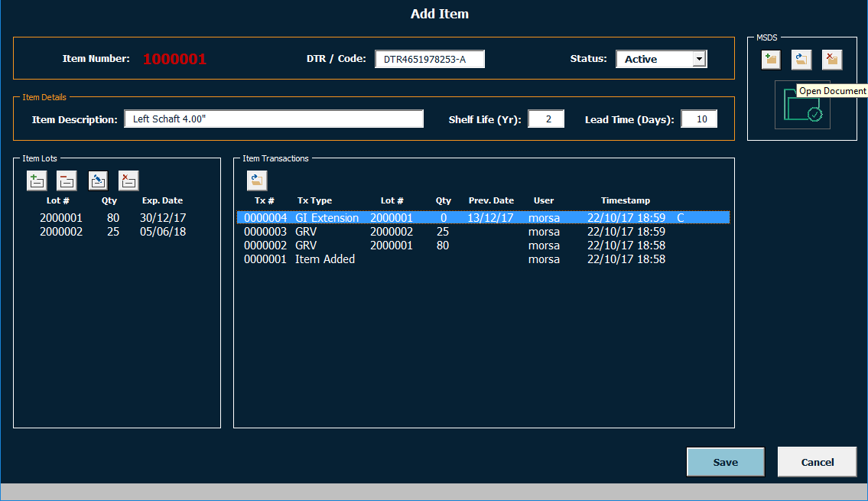The image size is (868, 501).
Task: Click the Tx # column header
Action: [x=264, y=200]
